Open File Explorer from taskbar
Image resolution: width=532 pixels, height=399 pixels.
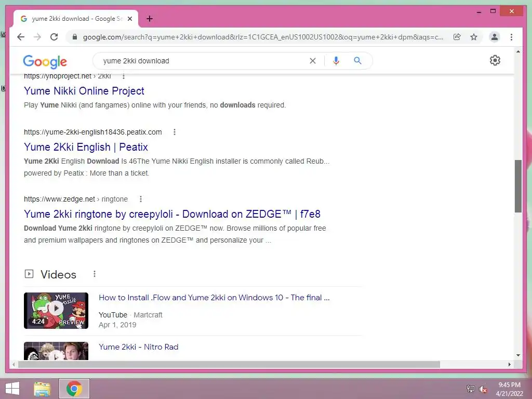pyautogui.click(x=42, y=389)
